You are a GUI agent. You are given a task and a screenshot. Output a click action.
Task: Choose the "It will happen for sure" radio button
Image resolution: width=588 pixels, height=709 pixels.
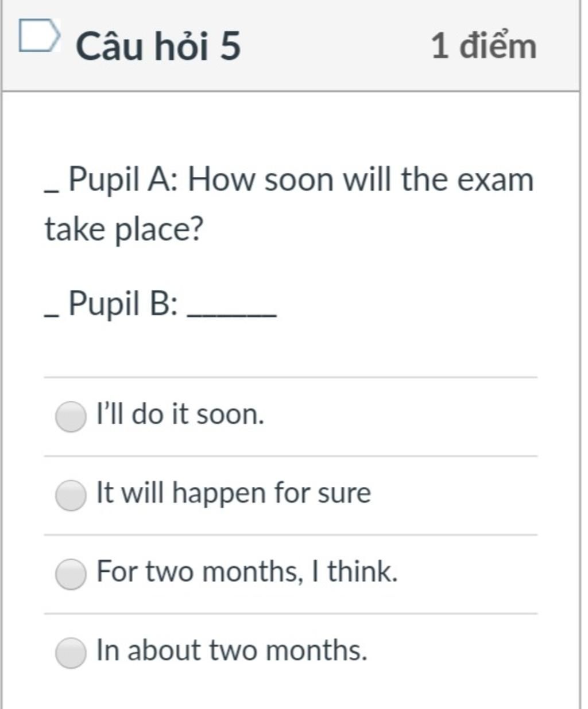[x=71, y=495]
